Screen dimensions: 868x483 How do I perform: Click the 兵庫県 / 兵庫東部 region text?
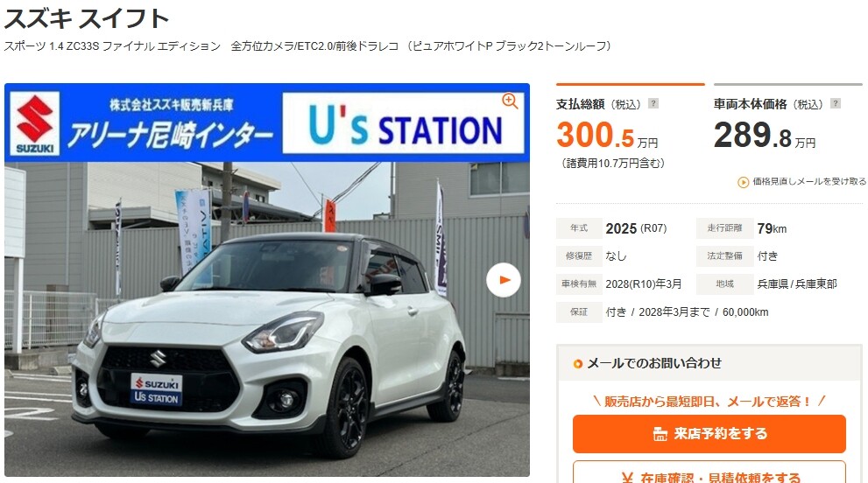[x=796, y=283]
